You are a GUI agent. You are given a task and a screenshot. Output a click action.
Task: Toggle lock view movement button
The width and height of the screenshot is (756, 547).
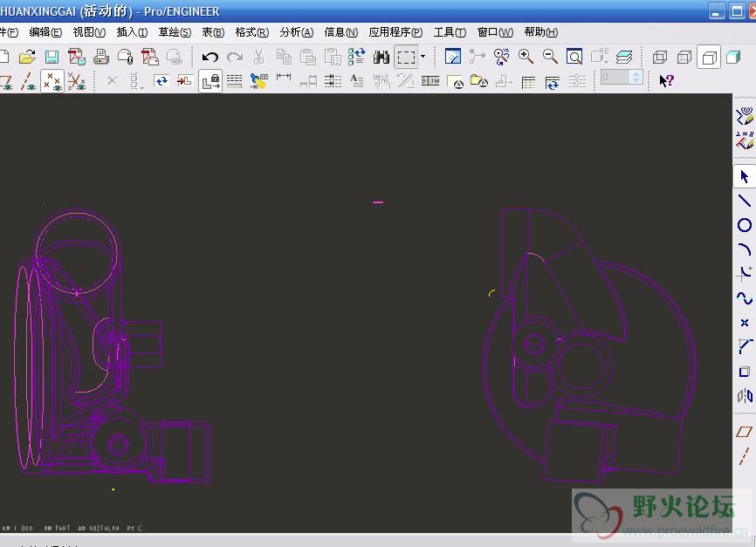click(210, 81)
